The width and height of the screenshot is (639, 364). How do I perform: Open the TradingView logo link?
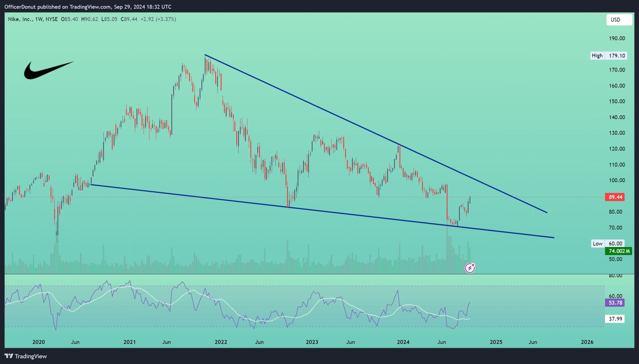click(26, 356)
